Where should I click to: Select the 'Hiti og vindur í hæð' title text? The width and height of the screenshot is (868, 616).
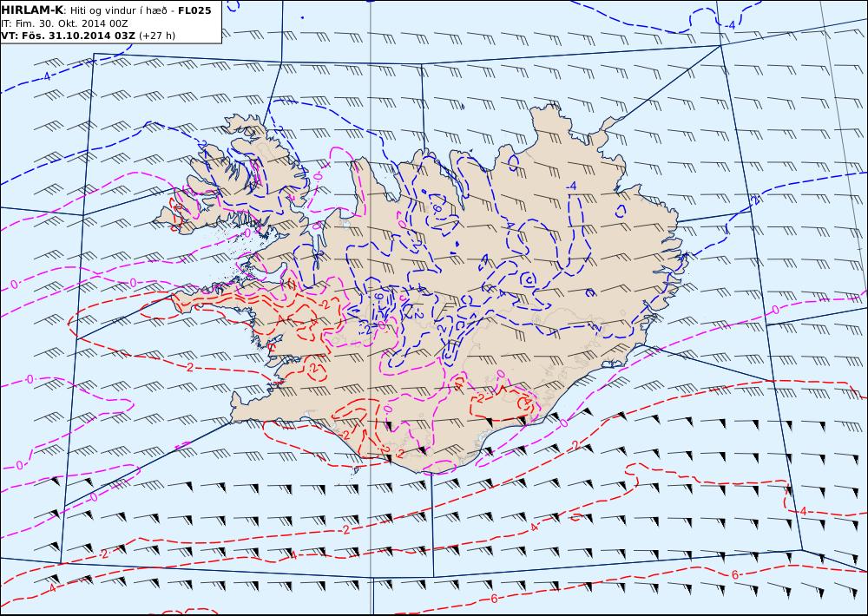tap(120, 10)
